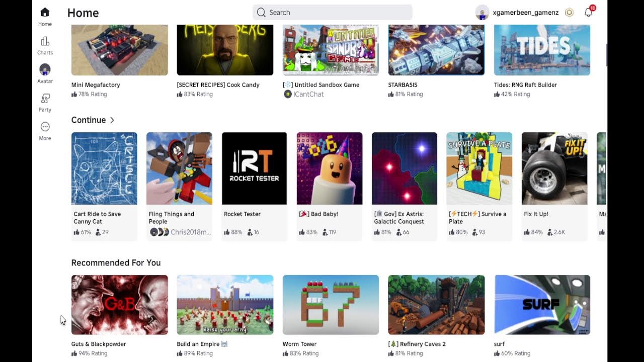The width and height of the screenshot is (644, 362).
Task: Open the Worm Tower game title
Action: pyautogui.click(x=299, y=344)
